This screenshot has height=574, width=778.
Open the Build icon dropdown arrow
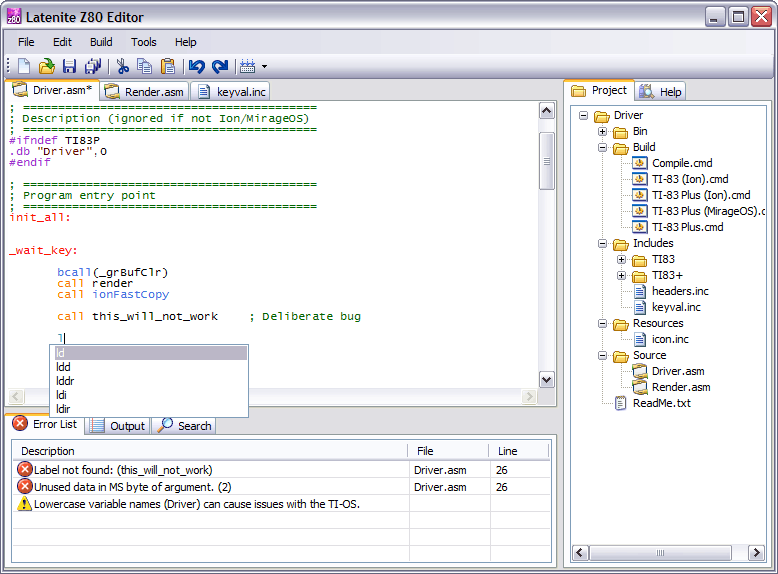click(x=264, y=66)
